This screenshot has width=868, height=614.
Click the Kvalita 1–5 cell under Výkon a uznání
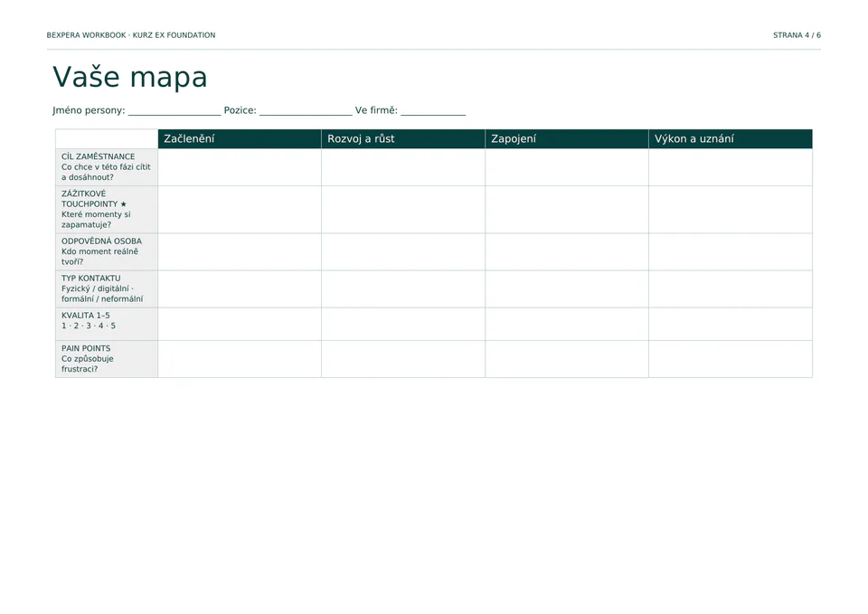tap(731, 324)
